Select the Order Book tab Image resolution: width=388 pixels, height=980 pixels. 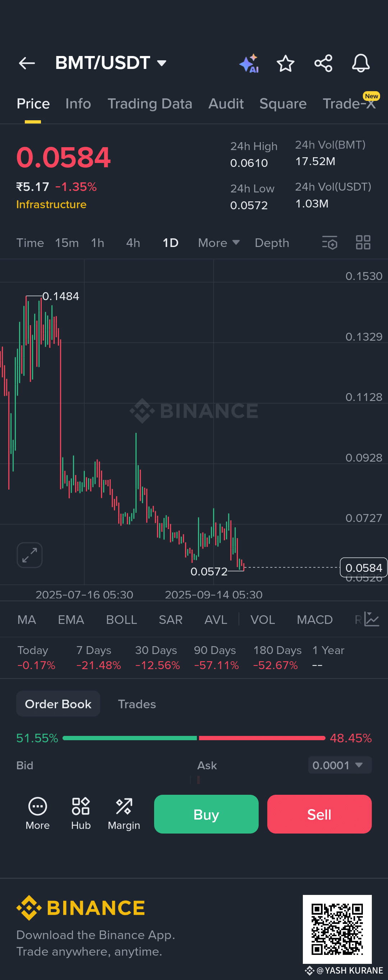coord(58,704)
